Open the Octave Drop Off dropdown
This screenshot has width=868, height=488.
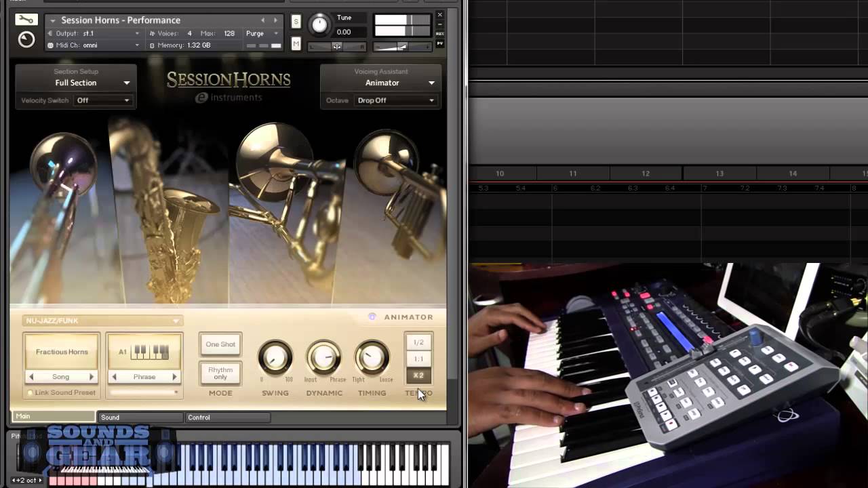coord(395,100)
